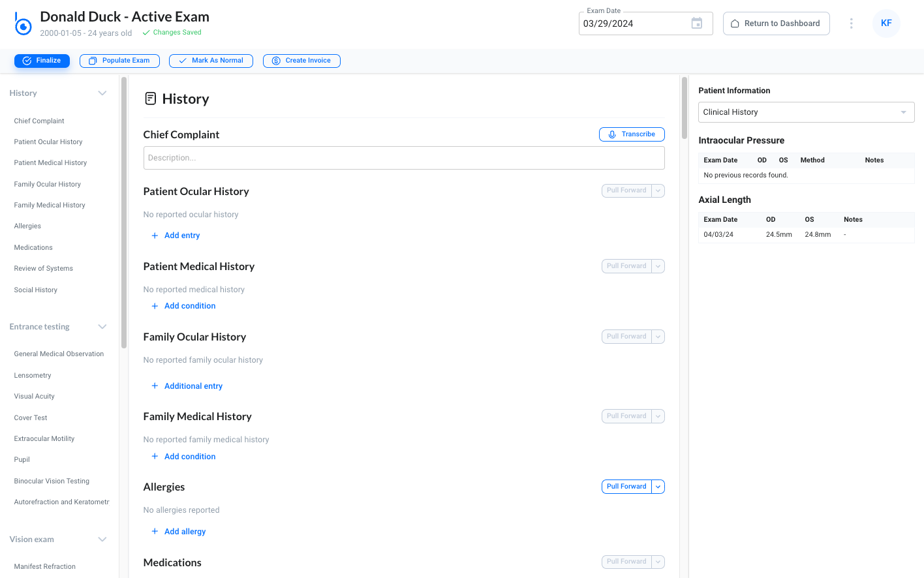Click the plus icon beside Add allergy
The width and height of the screenshot is (924, 578).
(155, 532)
